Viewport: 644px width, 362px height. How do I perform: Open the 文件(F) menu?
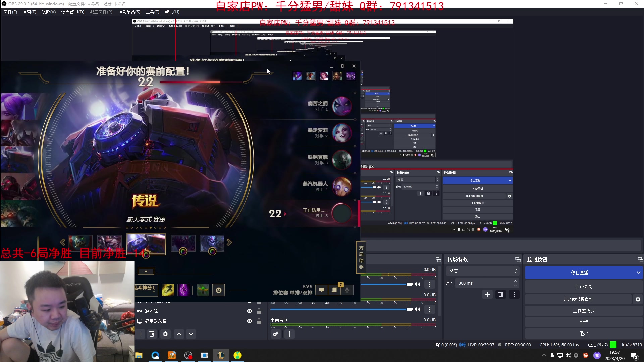tap(10, 12)
